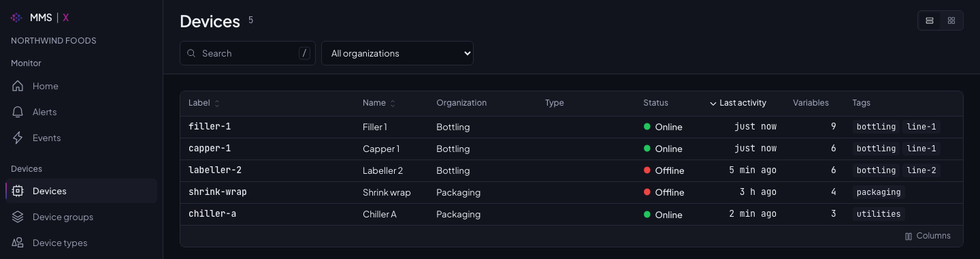The image size is (980, 259).
Task: Click the Home house icon
Action: [18, 87]
